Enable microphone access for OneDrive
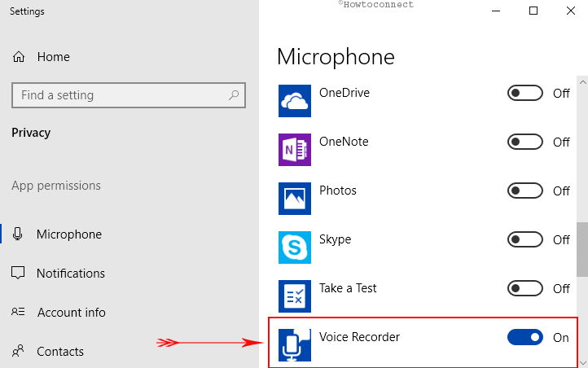This screenshot has width=588, height=368. pyautogui.click(x=524, y=93)
